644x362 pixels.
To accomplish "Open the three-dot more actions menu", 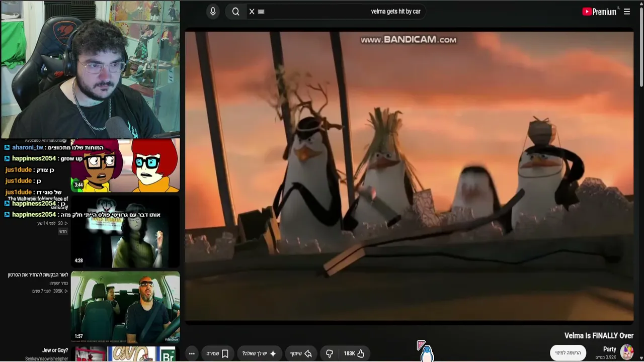I will [192, 353].
